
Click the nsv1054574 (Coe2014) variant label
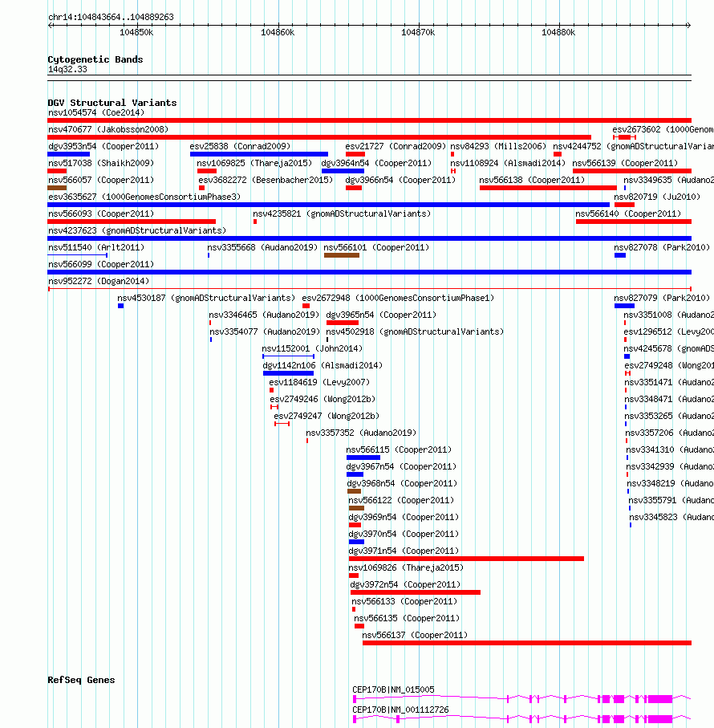coord(96,113)
